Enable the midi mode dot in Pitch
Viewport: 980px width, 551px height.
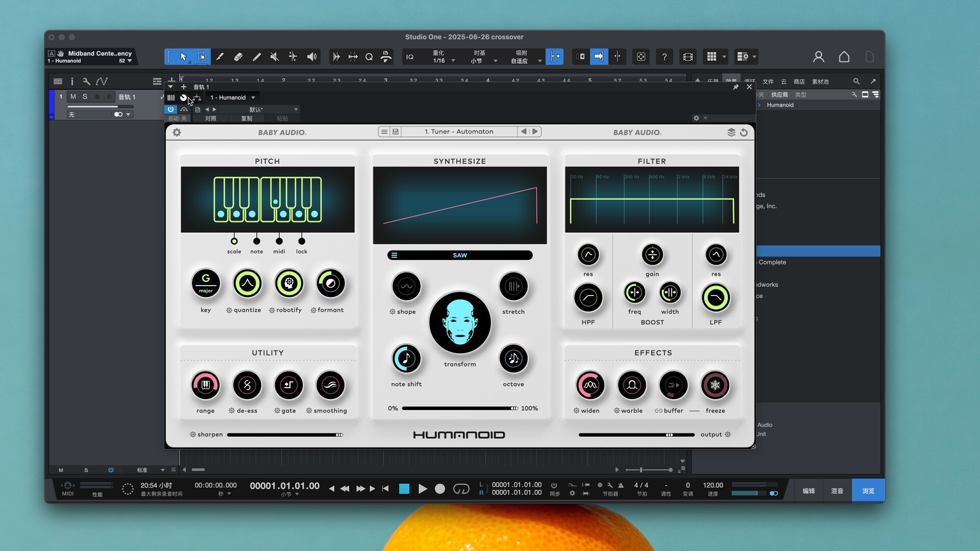pos(279,241)
